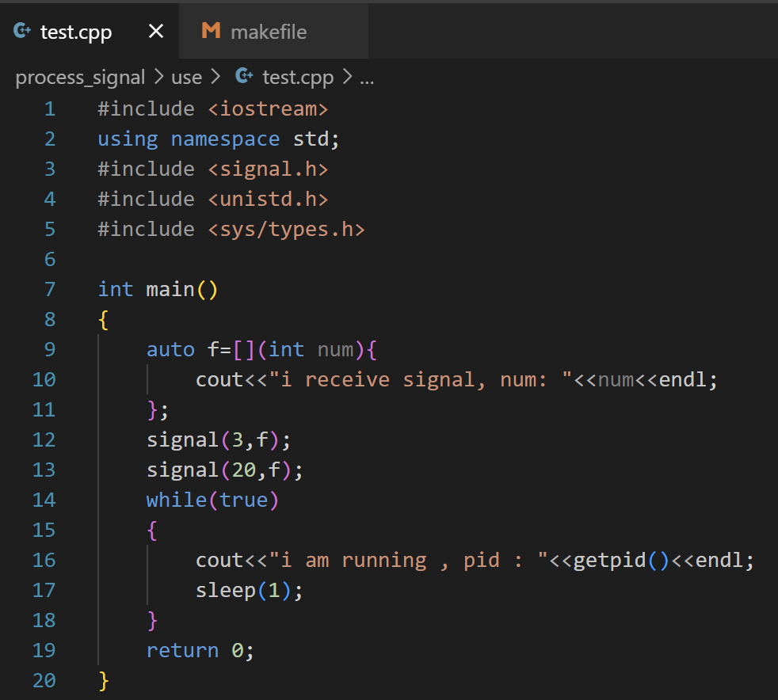Click the sleep(1) call

coord(243,591)
